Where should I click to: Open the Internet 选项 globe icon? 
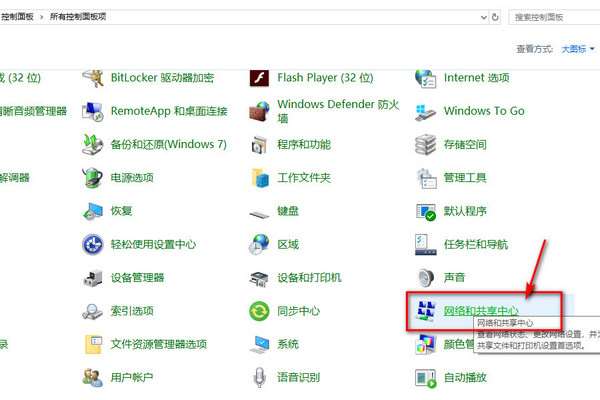tap(426, 78)
